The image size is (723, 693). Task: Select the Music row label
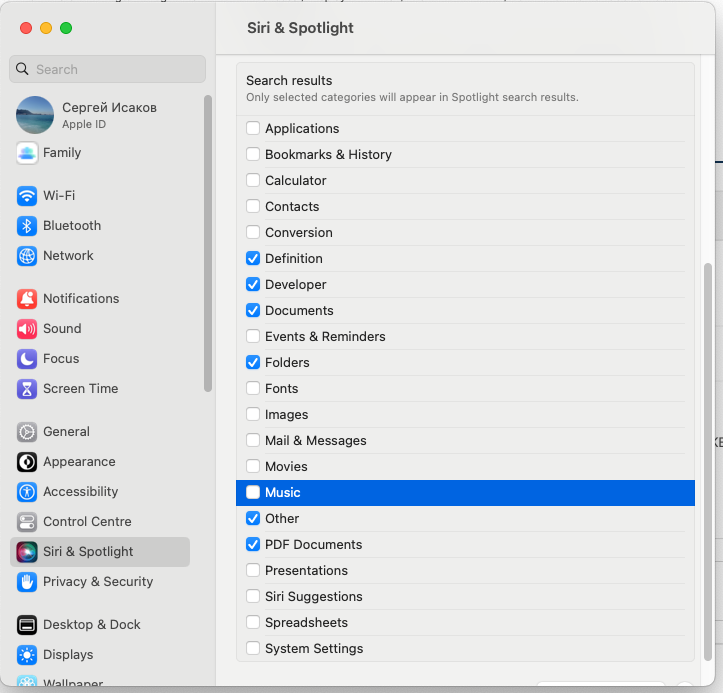(x=283, y=492)
